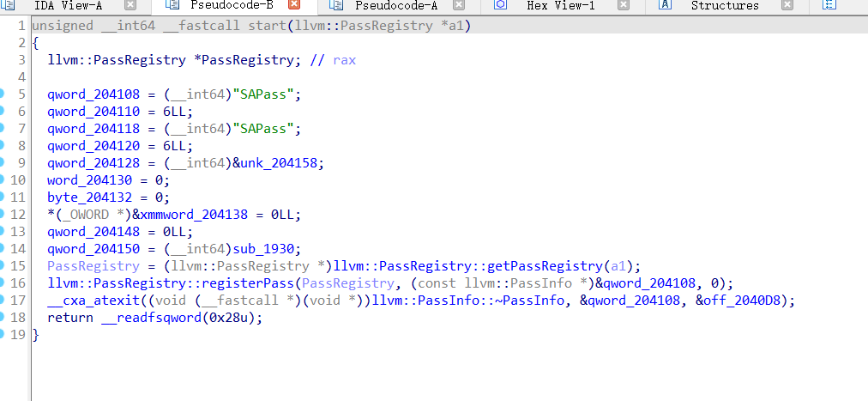Image resolution: width=868 pixels, height=401 pixels.
Task: Click the Pseudocode-A tab icon
Action: click(x=336, y=5)
